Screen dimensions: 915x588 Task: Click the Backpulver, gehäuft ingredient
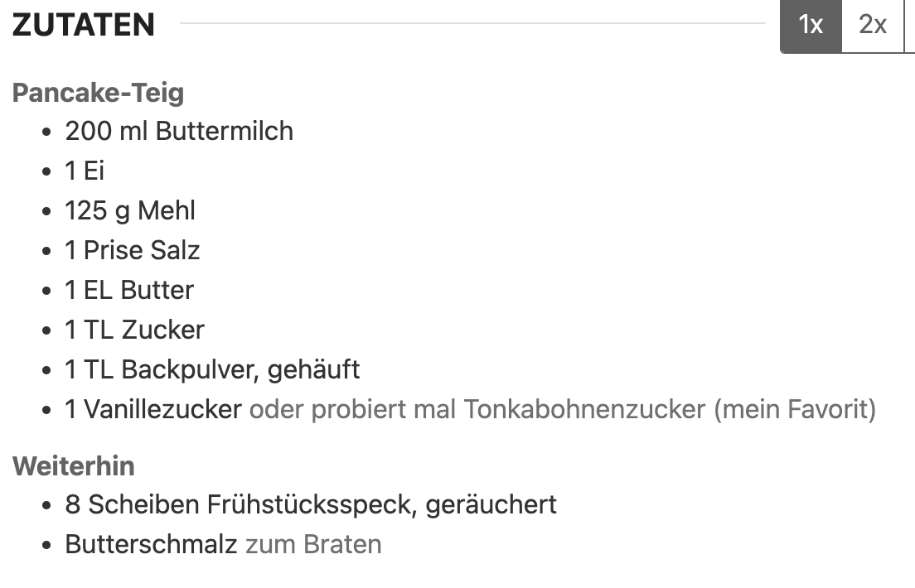240,370
